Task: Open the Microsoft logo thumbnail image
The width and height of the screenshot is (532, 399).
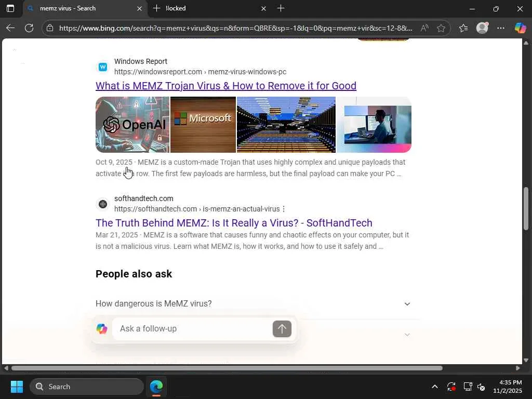Action: 203,125
